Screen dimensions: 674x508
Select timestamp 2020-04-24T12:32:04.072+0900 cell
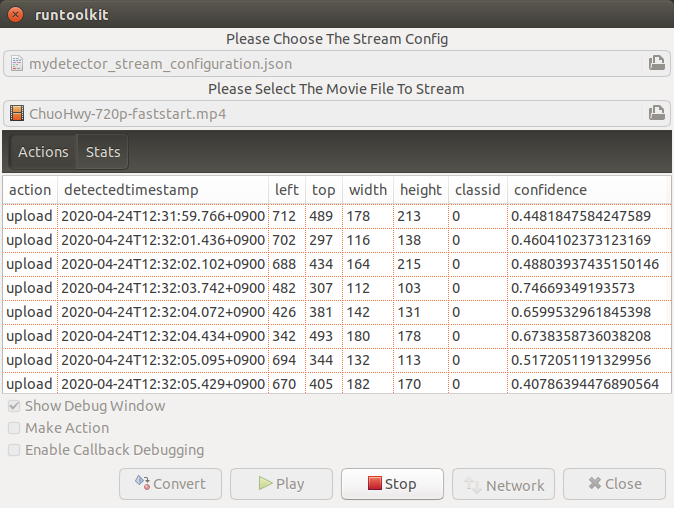[163, 312]
